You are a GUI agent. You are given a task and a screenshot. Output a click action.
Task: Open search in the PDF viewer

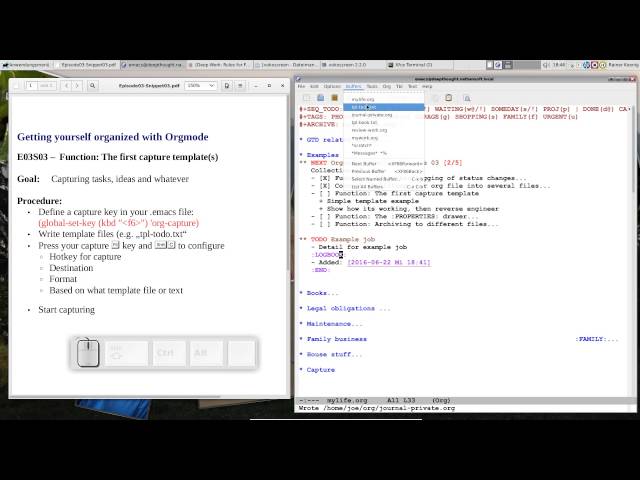click(93, 86)
